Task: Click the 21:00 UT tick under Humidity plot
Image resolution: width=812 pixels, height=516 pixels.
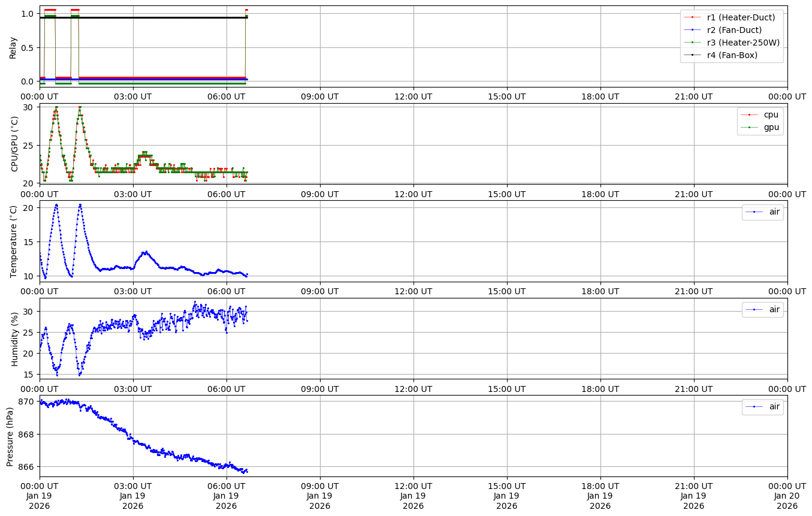Action: coord(693,388)
